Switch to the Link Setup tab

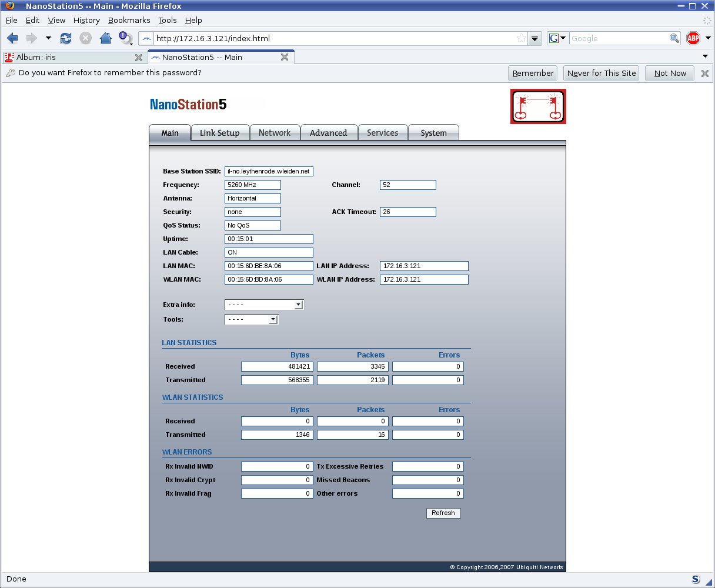click(219, 133)
